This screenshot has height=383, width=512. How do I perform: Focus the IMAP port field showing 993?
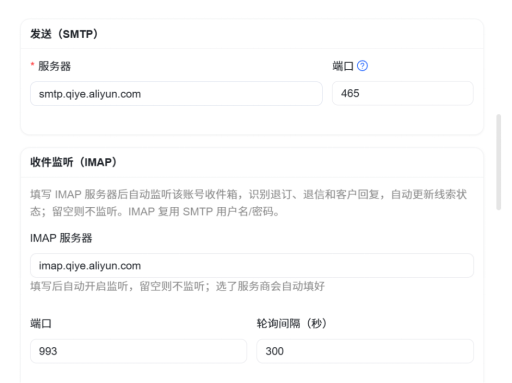click(x=139, y=351)
